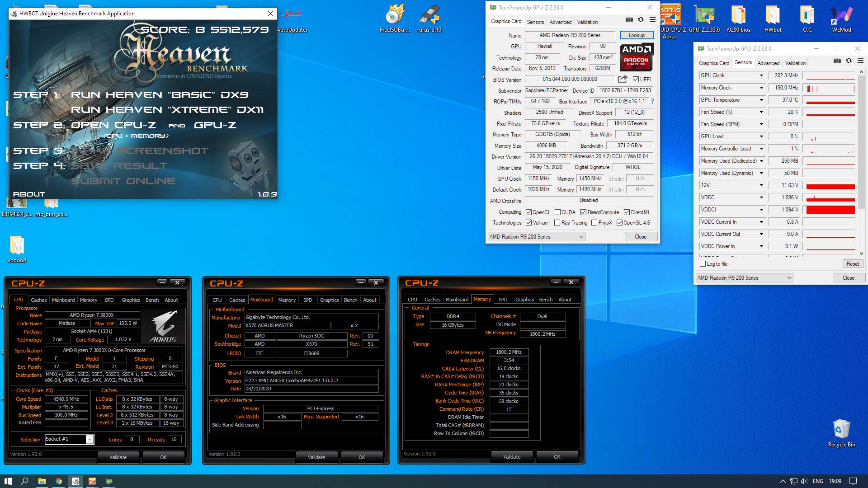Viewport: 868px width, 488px height.
Task: Open the hamburger menu in GPU-Z Graphics Card window
Action: [652, 20]
